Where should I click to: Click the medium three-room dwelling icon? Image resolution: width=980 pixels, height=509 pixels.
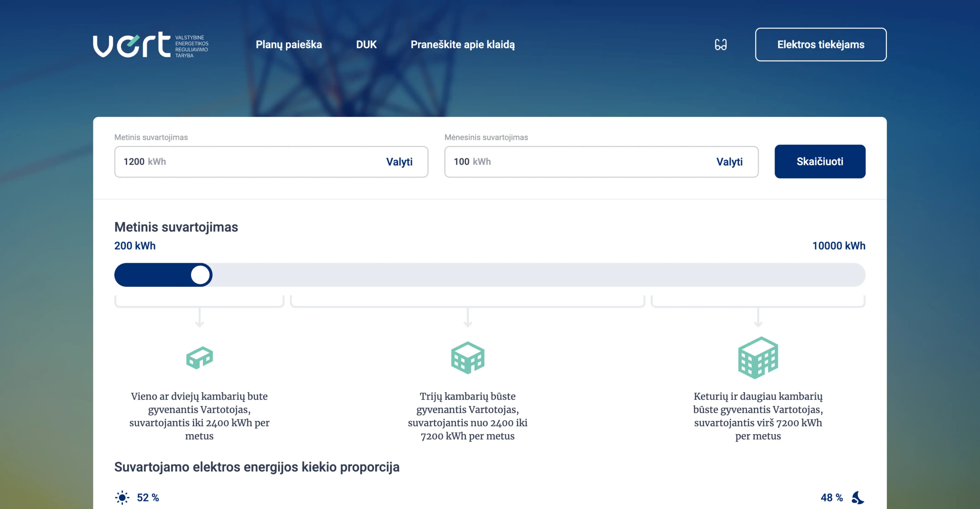click(x=468, y=357)
